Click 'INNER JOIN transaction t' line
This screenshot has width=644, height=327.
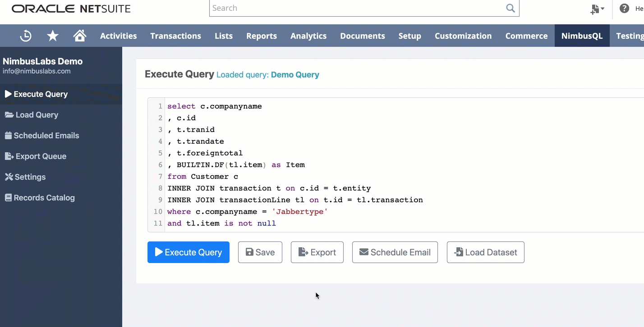[269, 188]
